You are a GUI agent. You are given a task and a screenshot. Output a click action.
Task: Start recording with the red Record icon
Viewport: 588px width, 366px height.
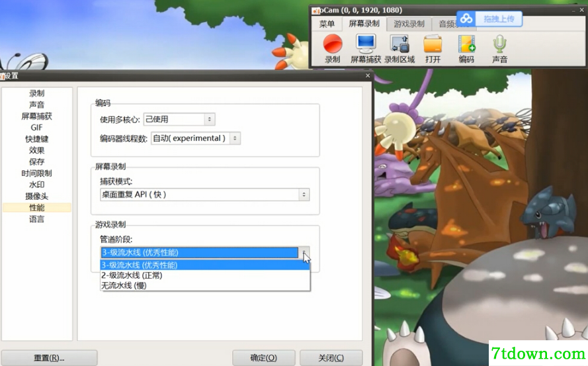point(332,48)
